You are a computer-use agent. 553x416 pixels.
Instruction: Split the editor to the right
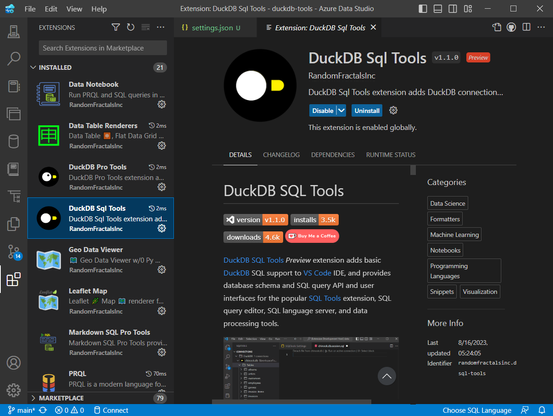526,27
